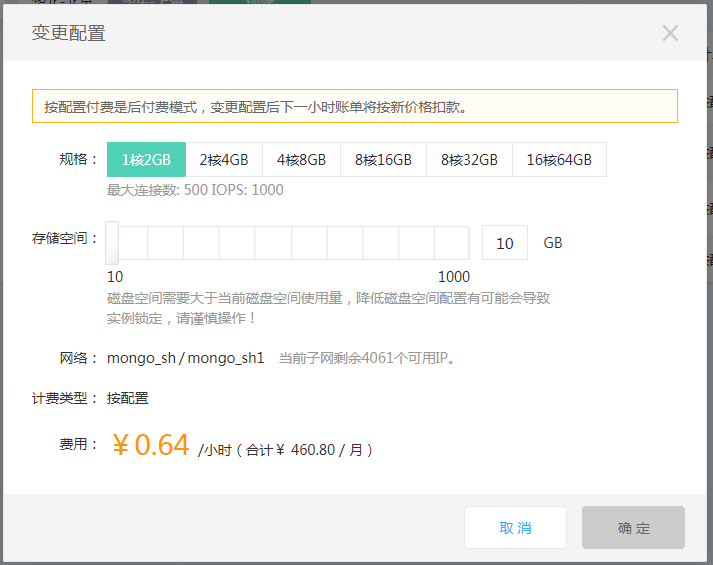
Task: Choose the 8核32GB specification
Action: pyautogui.click(x=469, y=160)
